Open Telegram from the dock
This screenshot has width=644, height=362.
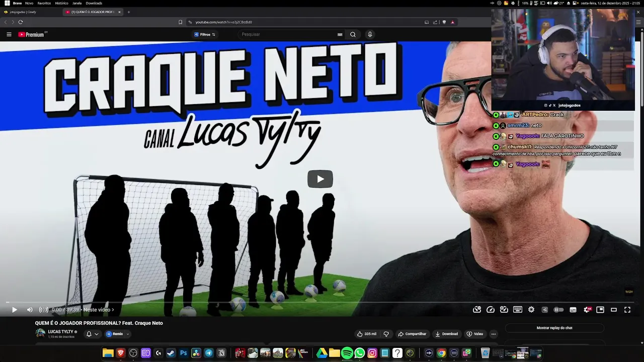[209, 353]
